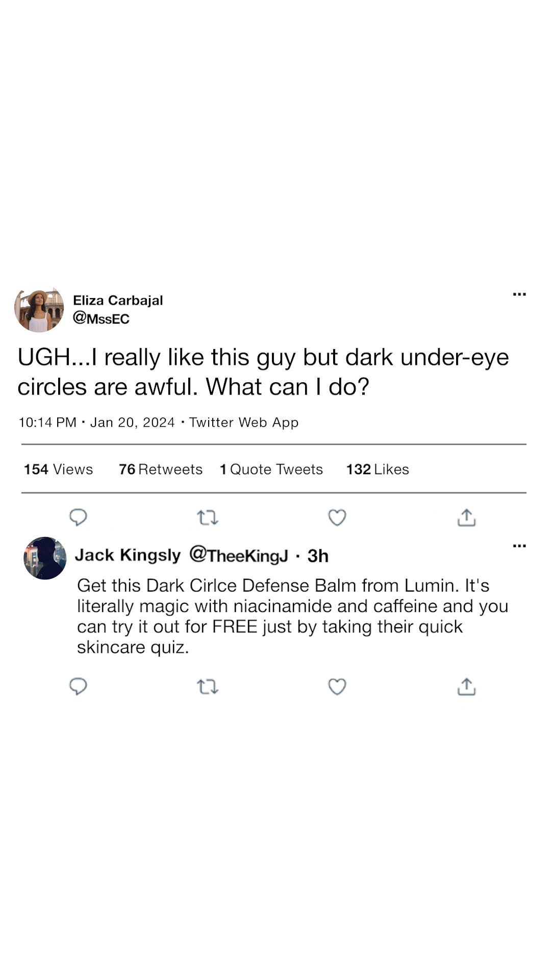Retweet Jack Kingsly's reply
Image resolution: width=551 pixels, height=980 pixels.
tap(208, 687)
